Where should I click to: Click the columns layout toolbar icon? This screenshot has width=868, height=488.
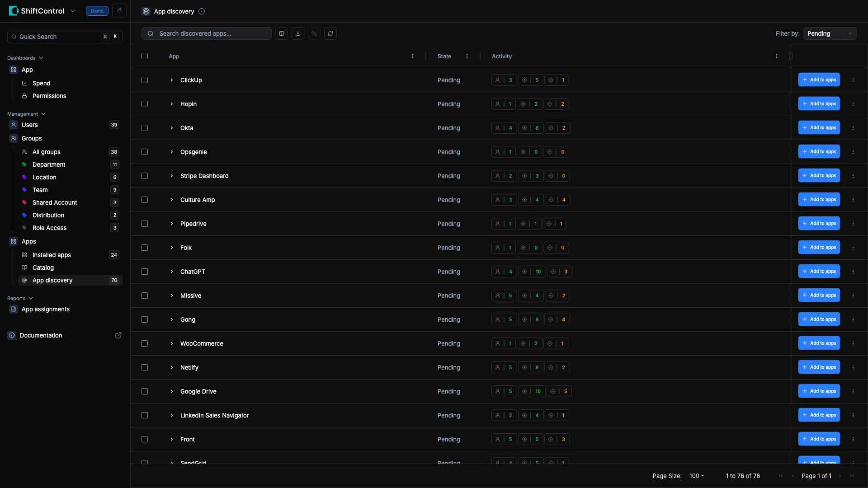[282, 33]
